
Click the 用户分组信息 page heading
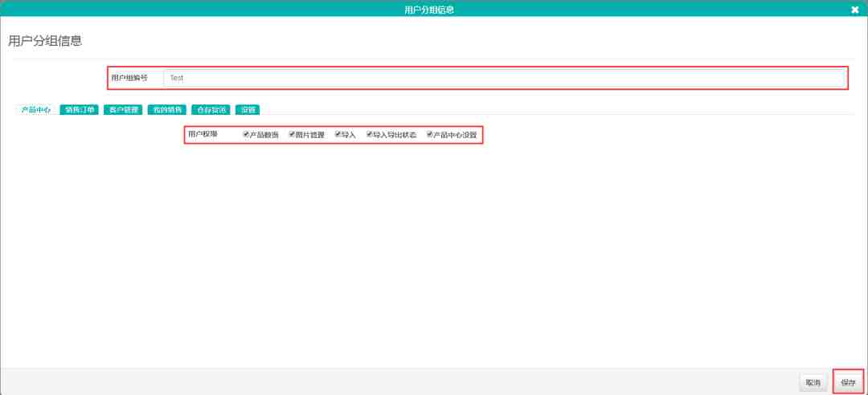click(45, 41)
